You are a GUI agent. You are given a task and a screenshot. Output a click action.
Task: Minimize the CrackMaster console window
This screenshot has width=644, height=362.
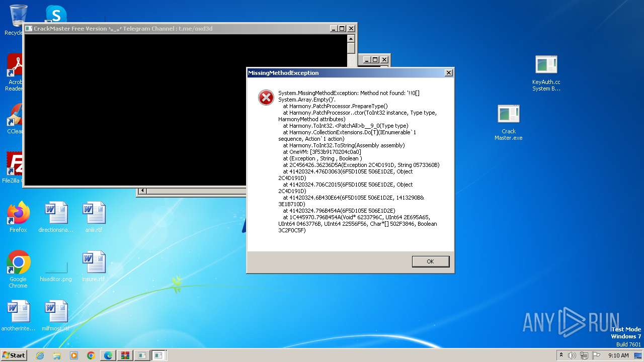coord(334,29)
